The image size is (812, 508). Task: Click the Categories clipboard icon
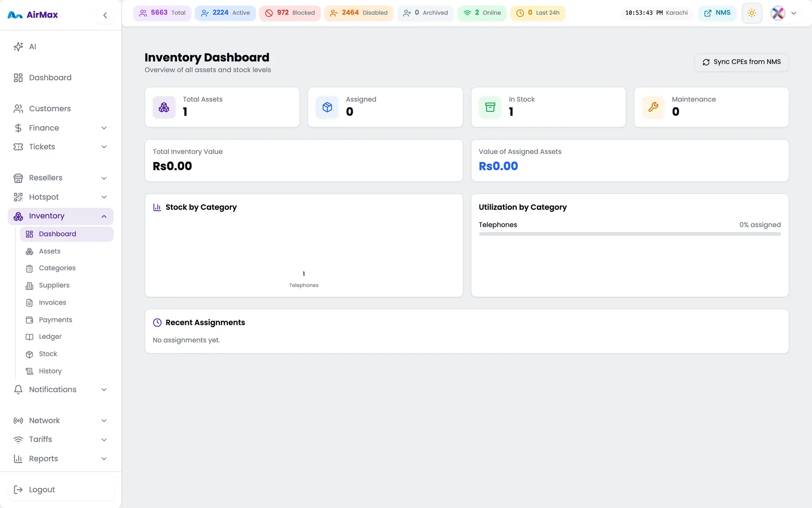pyautogui.click(x=29, y=268)
